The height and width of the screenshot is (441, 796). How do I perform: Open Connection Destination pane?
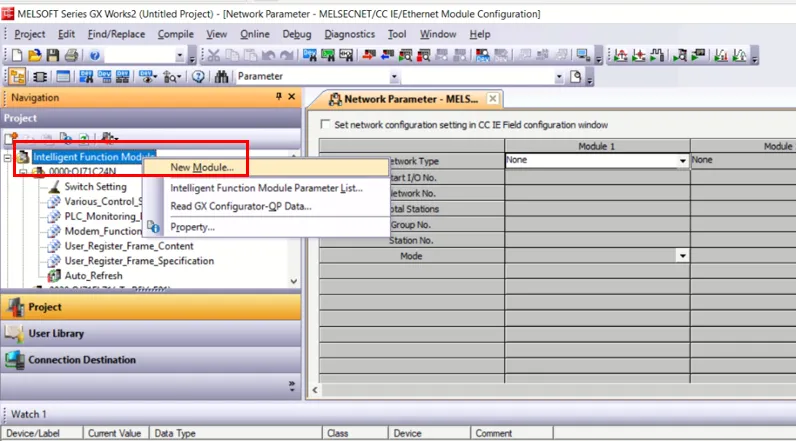click(151, 360)
